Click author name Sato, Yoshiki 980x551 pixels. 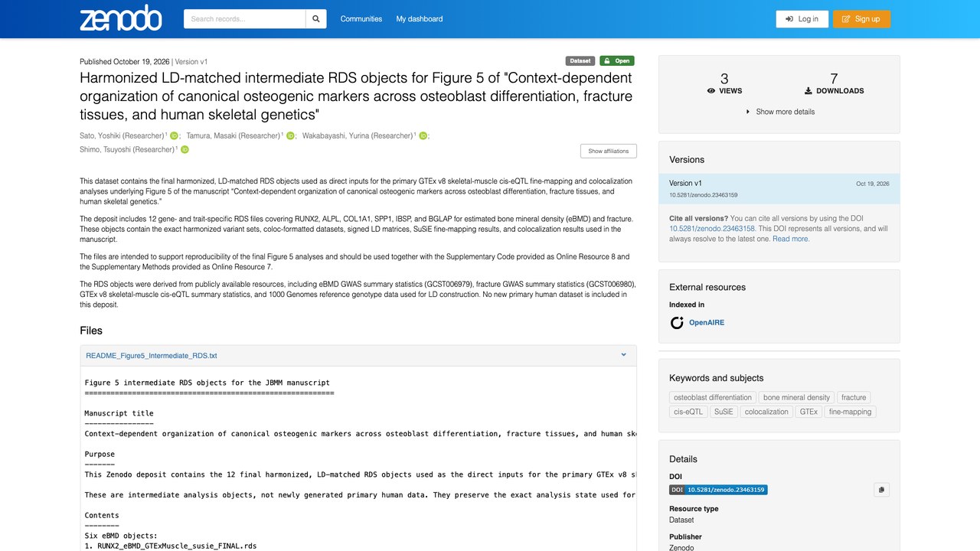click(x=122, y=136)
